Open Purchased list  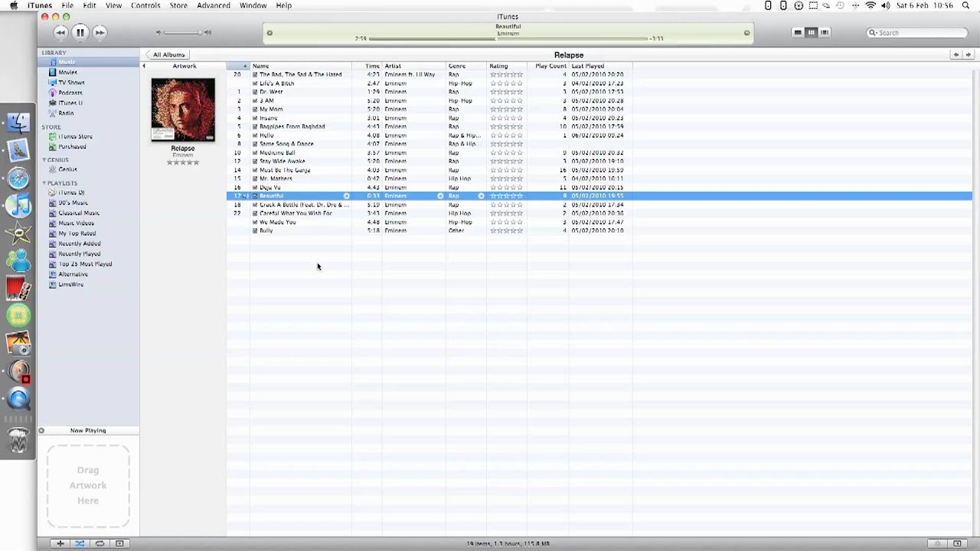[x=72, y=146]
